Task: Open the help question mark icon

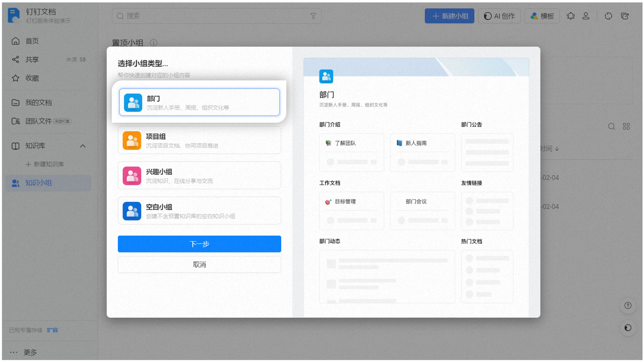Action: pos(628,305)
